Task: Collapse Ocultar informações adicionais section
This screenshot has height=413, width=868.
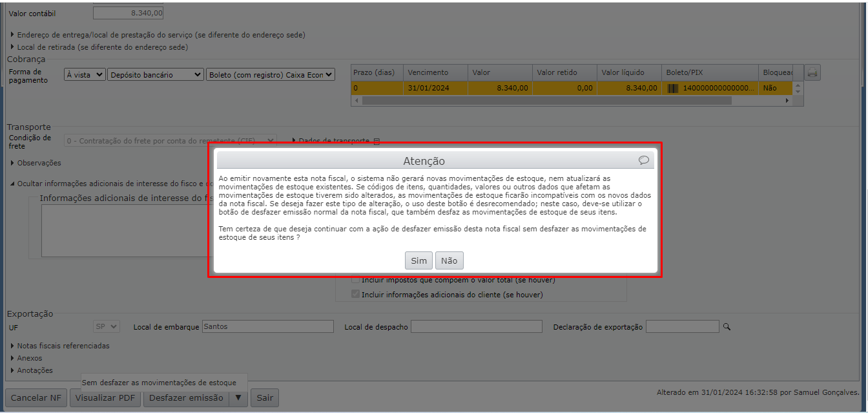Action: [x=112, y=184]
